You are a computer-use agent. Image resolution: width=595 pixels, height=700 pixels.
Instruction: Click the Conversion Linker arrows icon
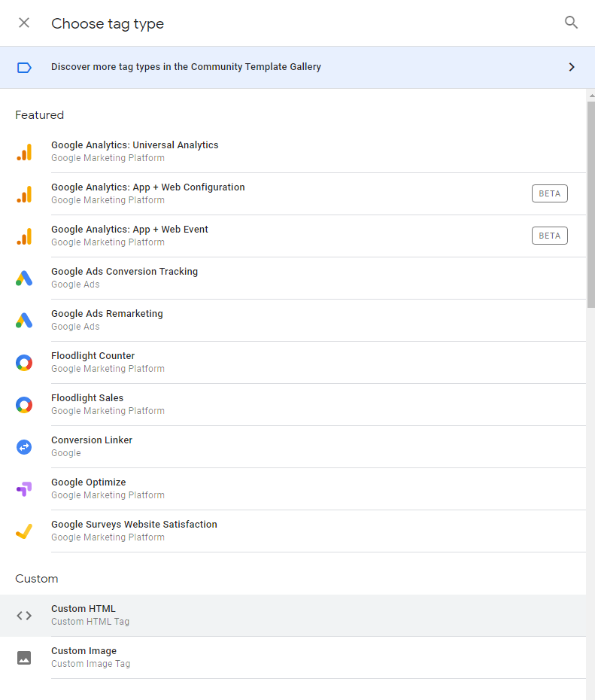(x=24, y=447)
